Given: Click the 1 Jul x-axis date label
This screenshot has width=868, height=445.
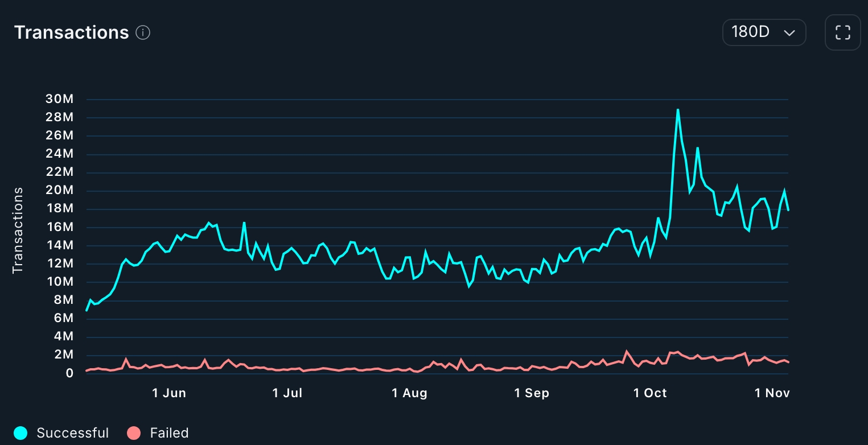Looking at the screenshot, I should pyautogui.click(x=287, y=393).
